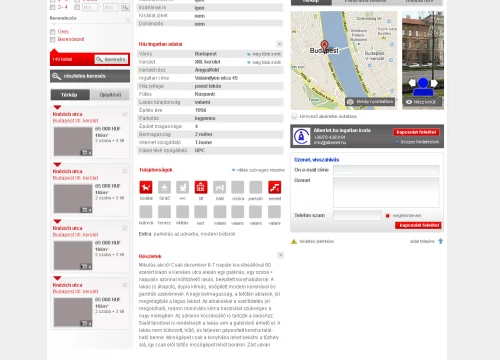500x360 pixels.
Task: Click the yellow warning report icon
Action: (294, 241)
